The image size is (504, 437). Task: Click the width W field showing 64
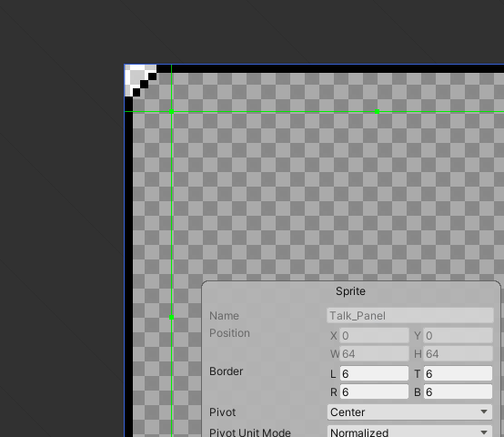pyautogui.click(x=374, y=354)
